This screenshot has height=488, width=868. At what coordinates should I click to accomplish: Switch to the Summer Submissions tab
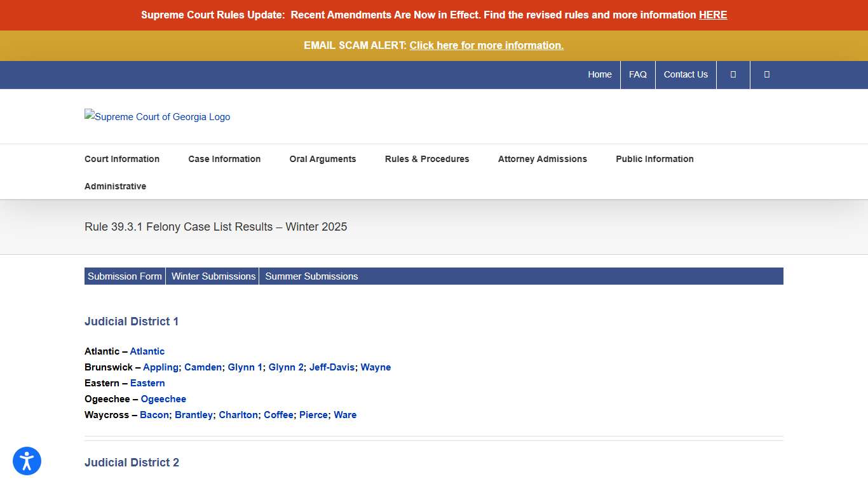pos(311,276)
